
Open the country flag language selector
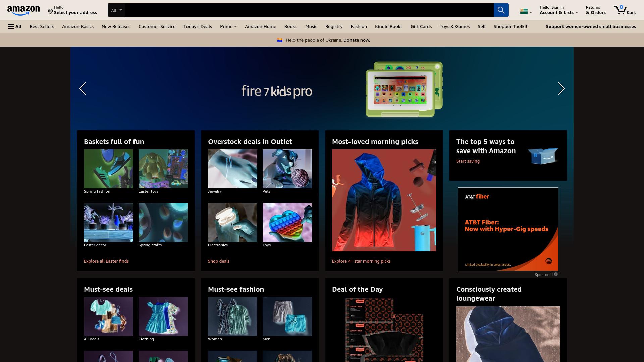[526, 11]
